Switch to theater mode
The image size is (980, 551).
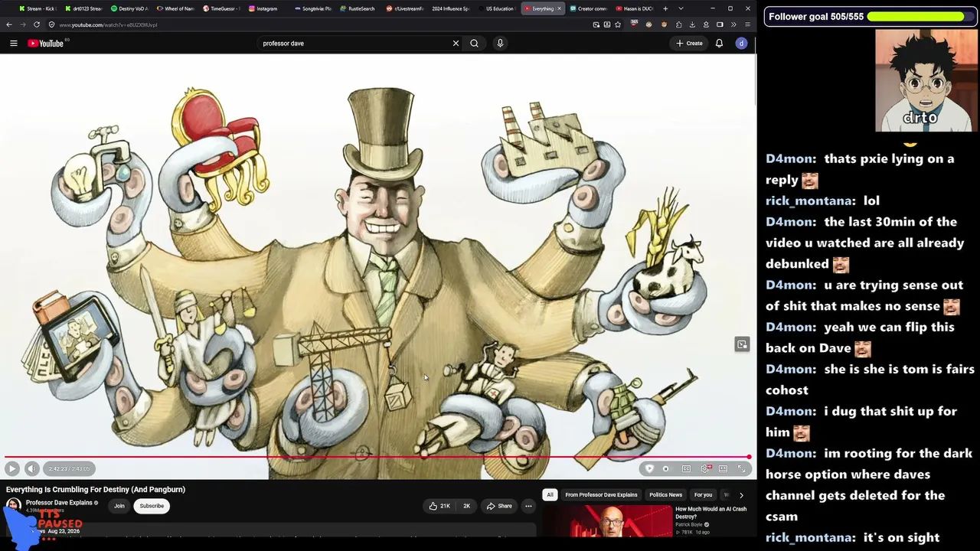[x=723, y=468]
